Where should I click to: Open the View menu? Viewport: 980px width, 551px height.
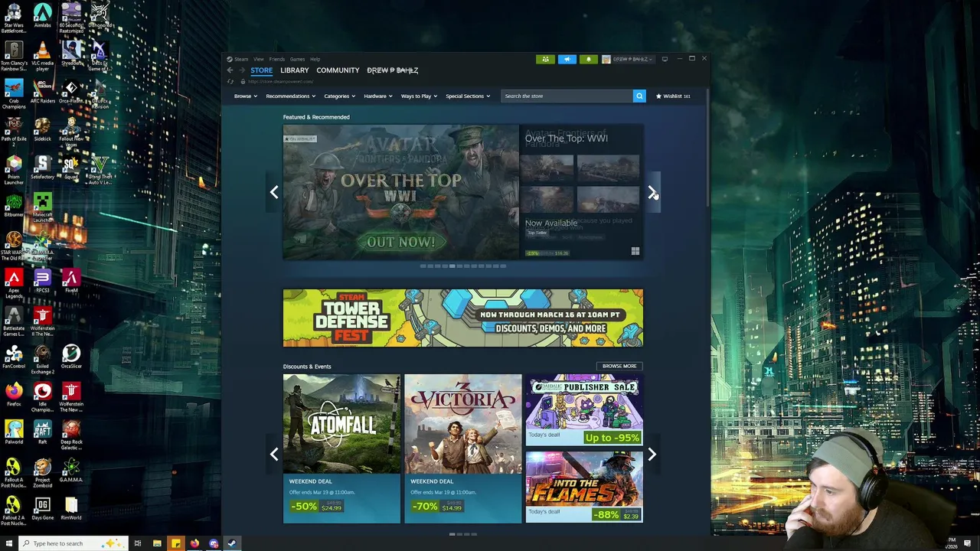click(x=259, y=59)
